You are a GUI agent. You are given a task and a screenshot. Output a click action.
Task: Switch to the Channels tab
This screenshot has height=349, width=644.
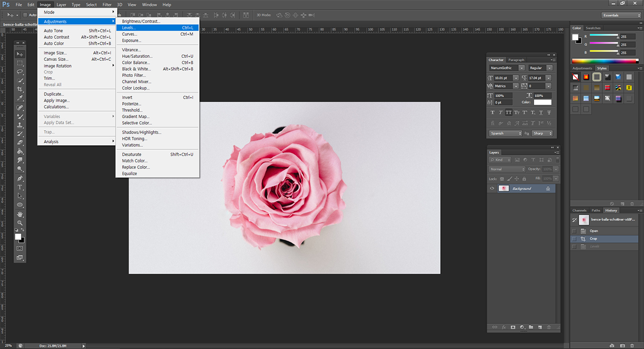(x=579, y=210)
